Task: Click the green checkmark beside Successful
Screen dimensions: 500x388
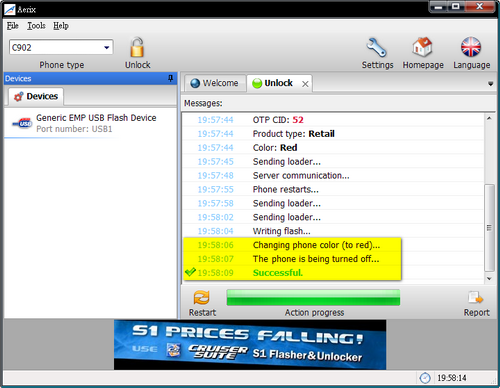Action: pos(190,272)
